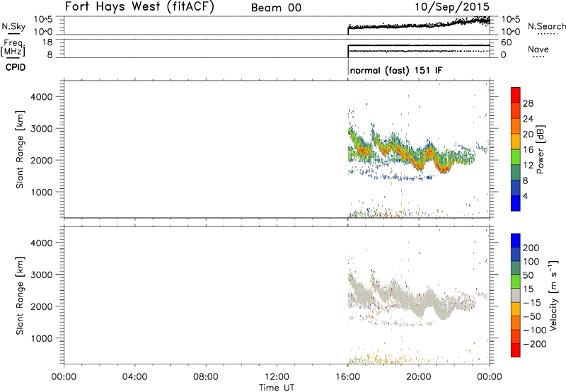Click "Slant Range [km]" label of velocity panel
Image resolution: width=566 pixels, height=392 pixels.
point(20,295)
